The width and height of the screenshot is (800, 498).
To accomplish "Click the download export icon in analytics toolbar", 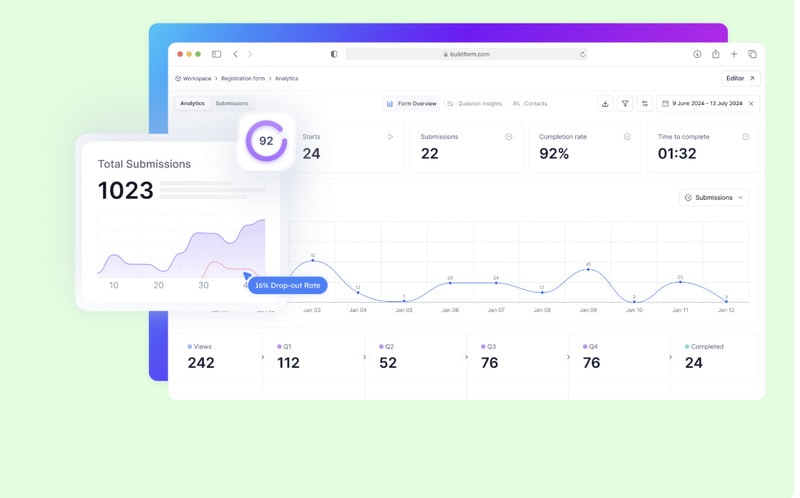I will point(605,103).
